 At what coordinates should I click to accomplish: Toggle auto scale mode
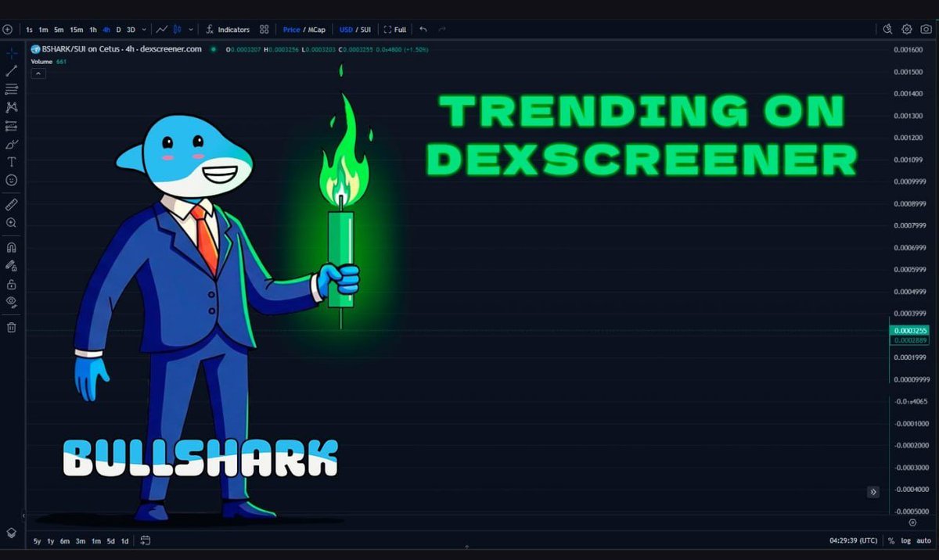[x=924, y=541]
